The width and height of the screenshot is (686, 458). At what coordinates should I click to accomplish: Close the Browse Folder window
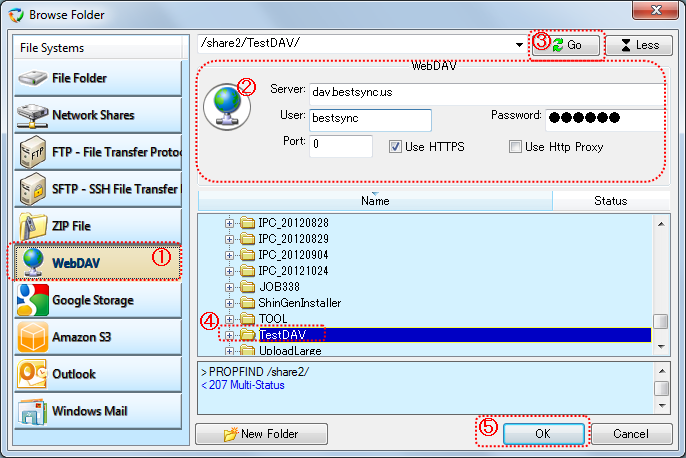[655, 10]
